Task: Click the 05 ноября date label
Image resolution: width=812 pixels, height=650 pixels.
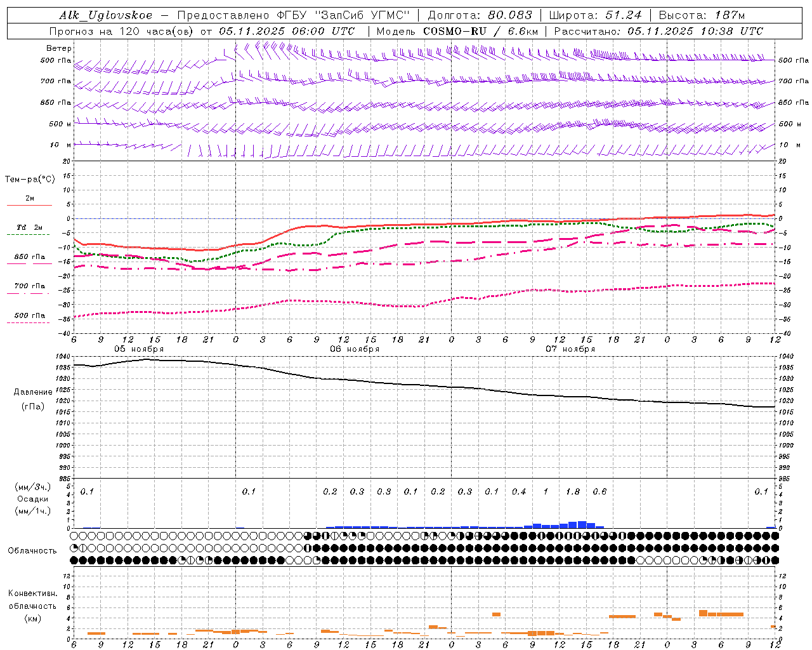Action: pos(139,349)
